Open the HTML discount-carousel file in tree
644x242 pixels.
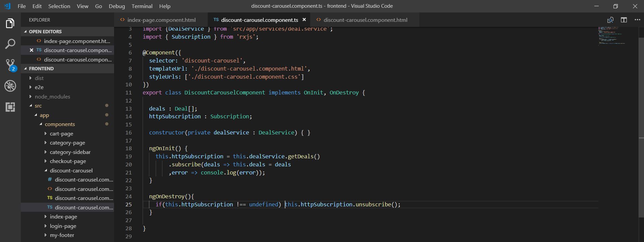coord(67,189)
